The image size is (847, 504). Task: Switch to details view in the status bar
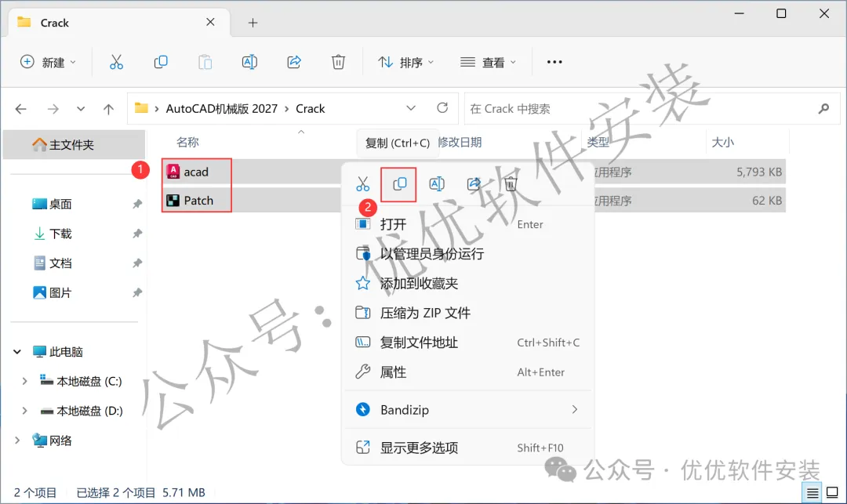click(x=812, y=493)
